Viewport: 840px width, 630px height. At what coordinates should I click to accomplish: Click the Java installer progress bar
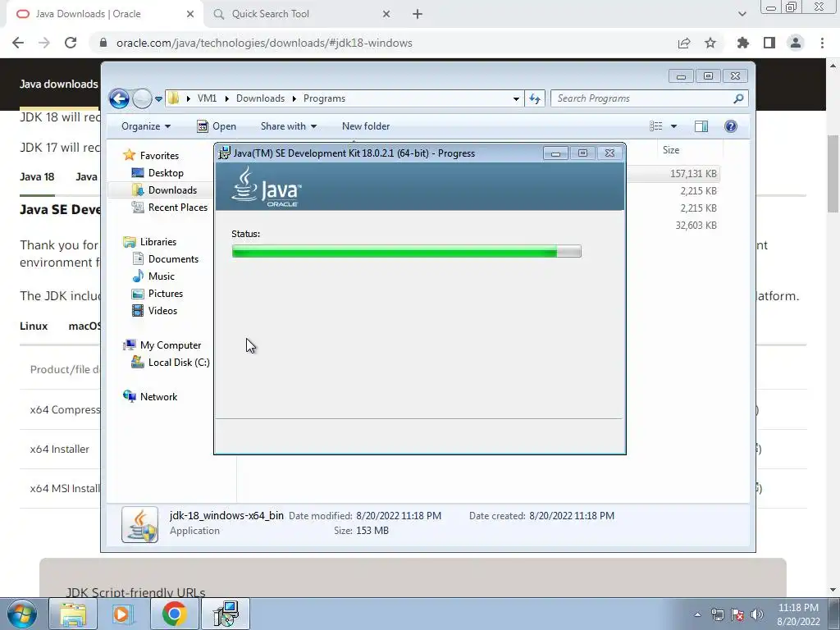click(407, 251)
